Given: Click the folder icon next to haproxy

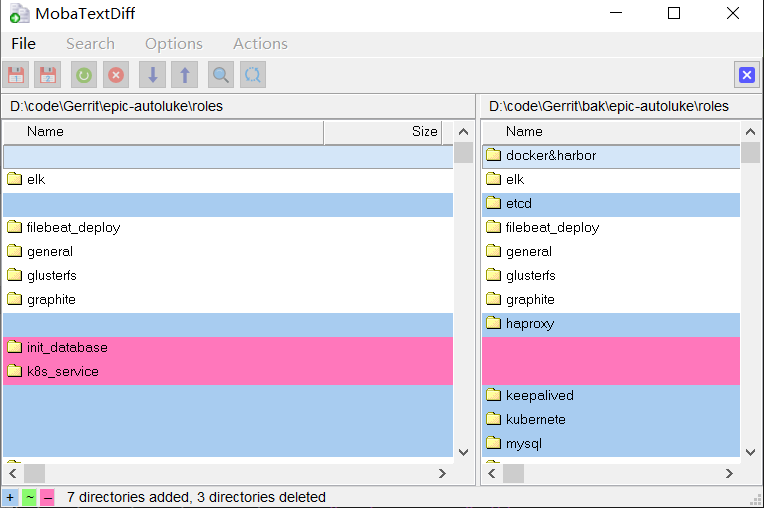Looking at the screenshot, I should [494, 323].
